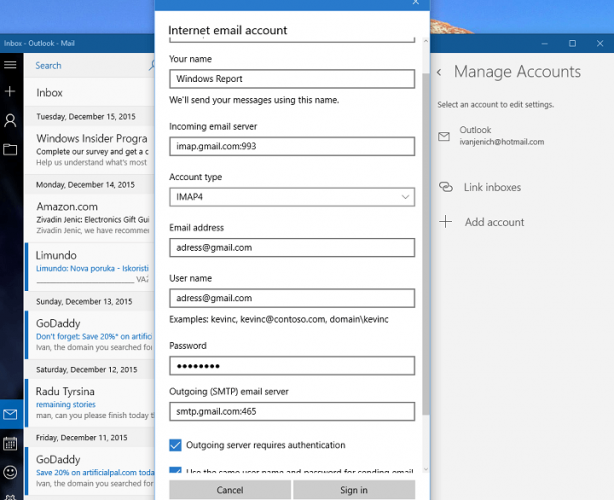This screenshot has width=614, height=500.
Task: Click the feedback smiley icon
Action: click(10, 473)
